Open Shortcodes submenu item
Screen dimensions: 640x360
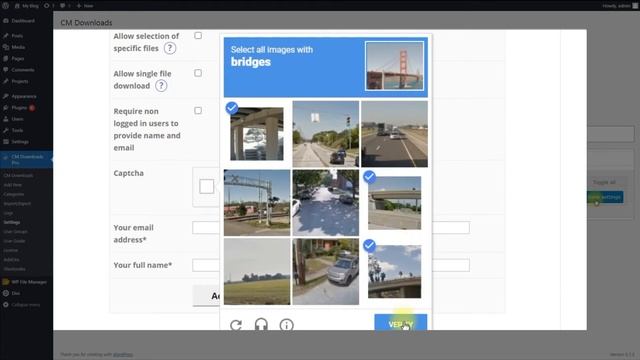[15, 269]
